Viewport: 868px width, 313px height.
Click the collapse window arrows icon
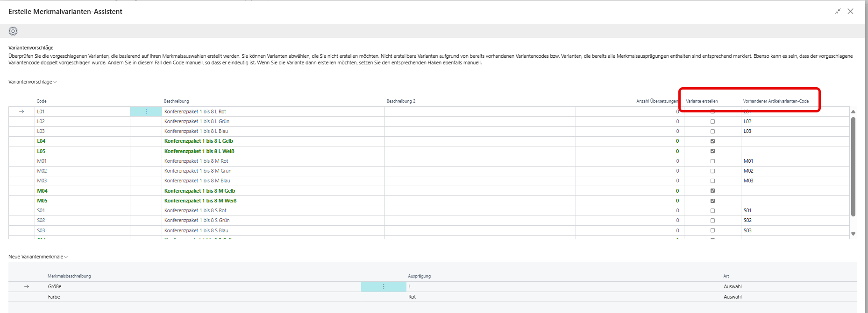click(838, 11)
